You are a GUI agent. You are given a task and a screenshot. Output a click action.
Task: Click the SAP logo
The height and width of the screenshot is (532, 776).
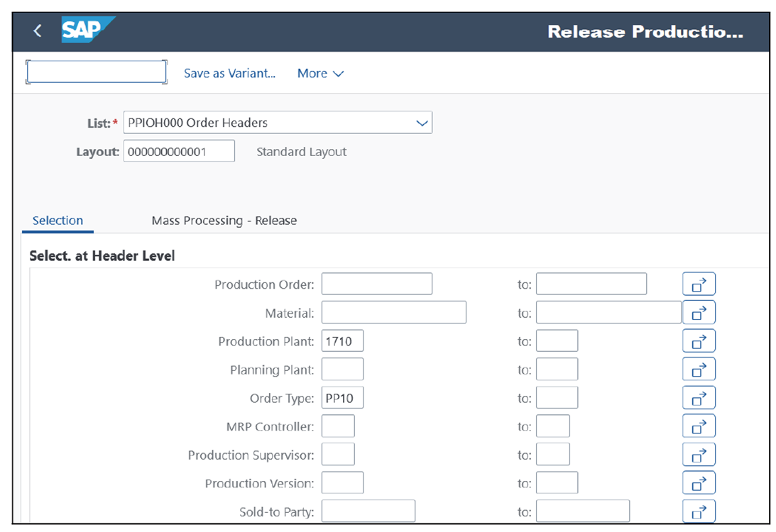click(80, 31)
